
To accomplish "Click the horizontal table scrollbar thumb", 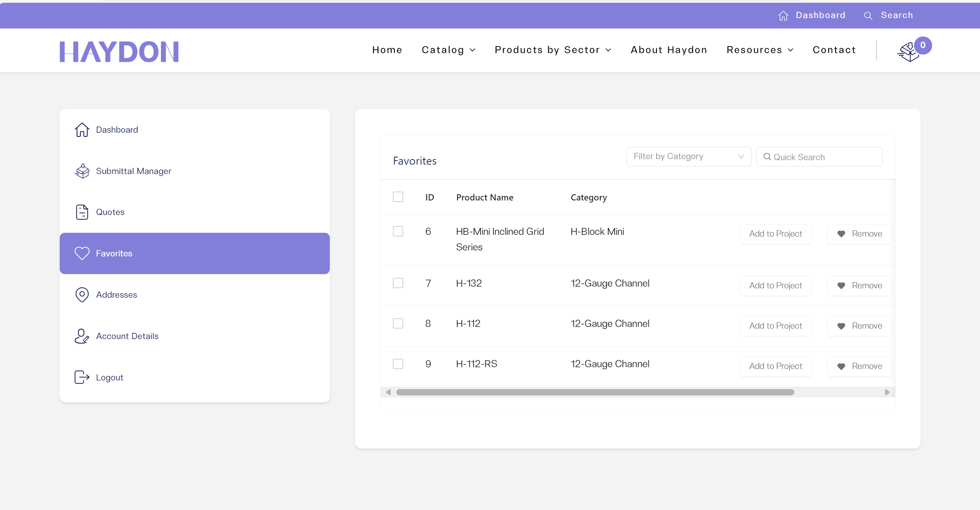I will [595, 392].
